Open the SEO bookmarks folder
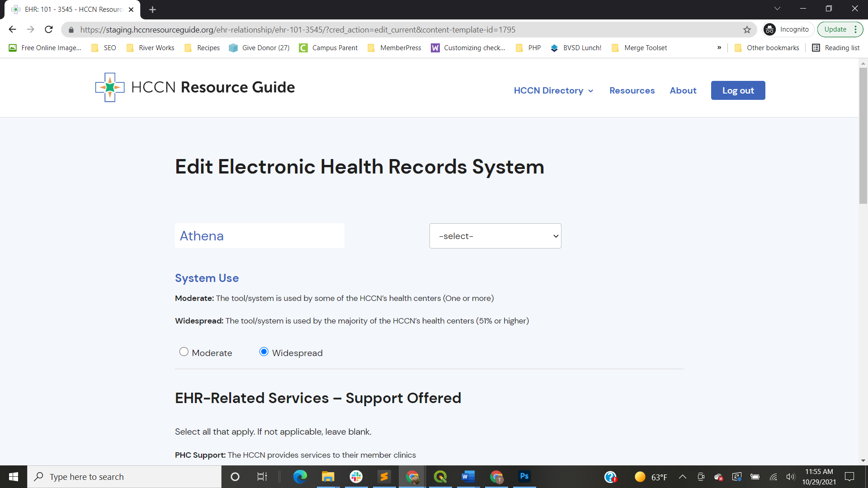 104,48
